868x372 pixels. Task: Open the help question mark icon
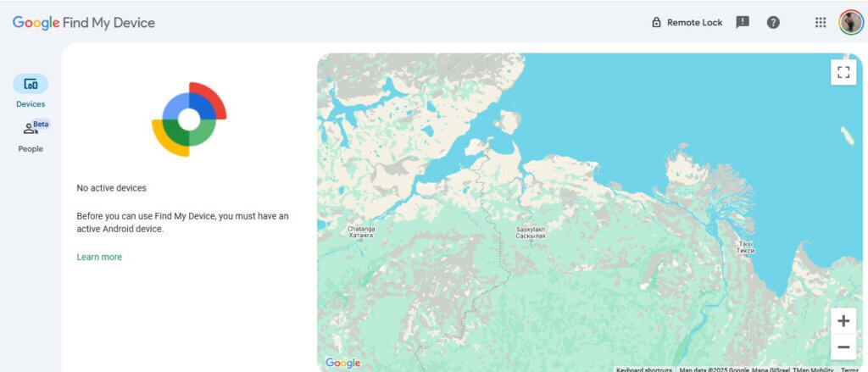(773, 22)
